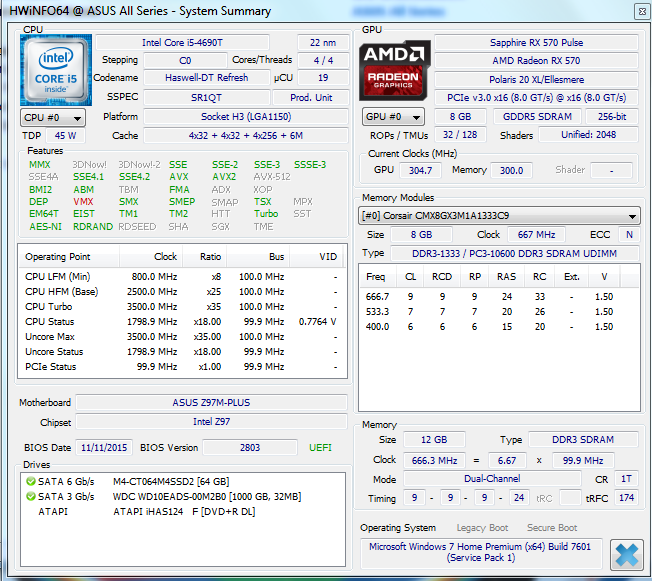Image resolution: width=652 pixels, height=581 pixels.
Task: Open the CPU #0 selector dropdown
Action: click(53, 118)
